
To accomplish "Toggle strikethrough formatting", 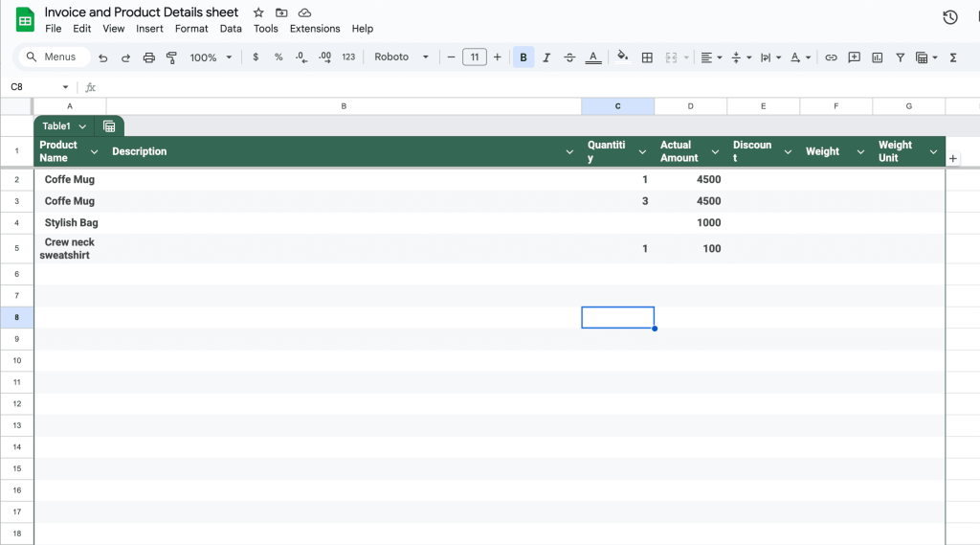I will pos(569,57).
